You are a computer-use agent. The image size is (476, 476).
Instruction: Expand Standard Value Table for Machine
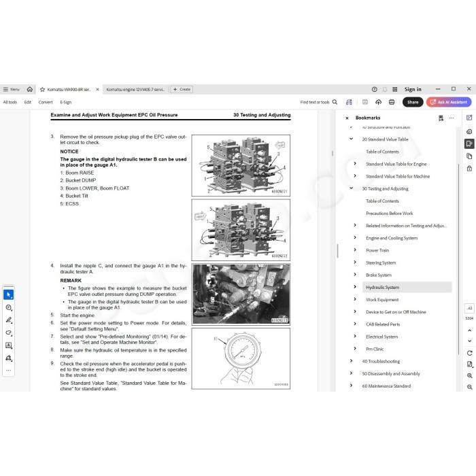[355, 176]
